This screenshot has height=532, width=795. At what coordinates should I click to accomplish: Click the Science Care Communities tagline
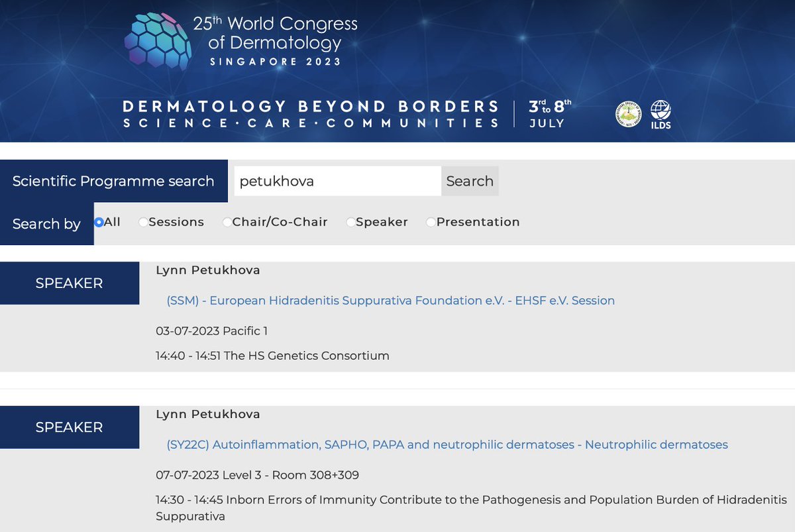311,123
